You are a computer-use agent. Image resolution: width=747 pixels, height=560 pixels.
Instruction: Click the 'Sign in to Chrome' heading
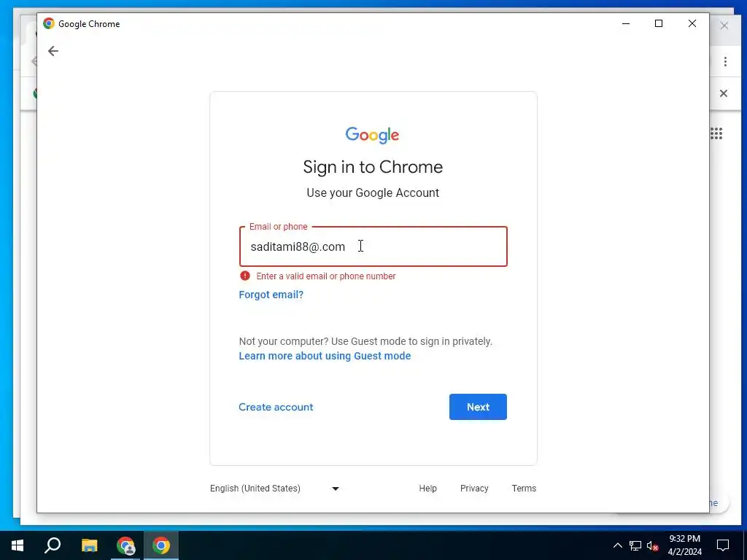click(373, 167)
